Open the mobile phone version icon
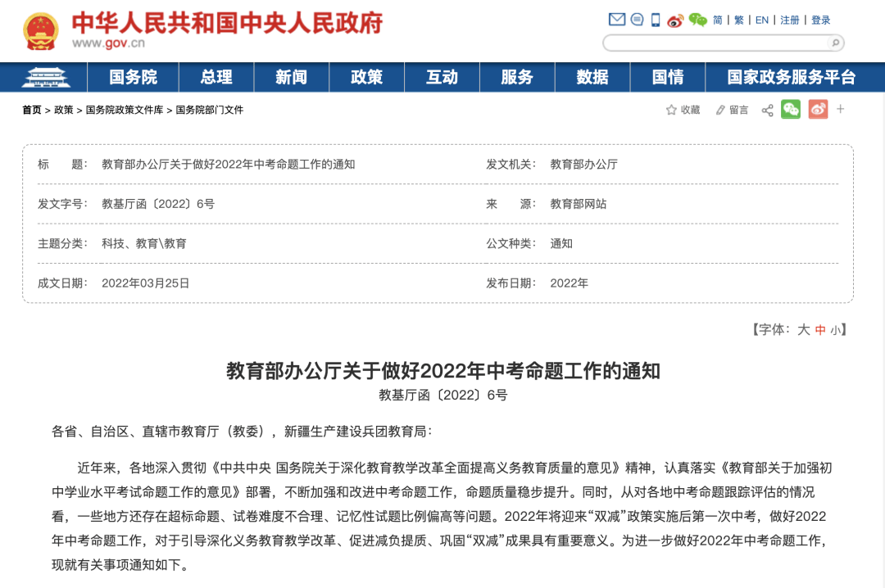 tap(656, 20)
